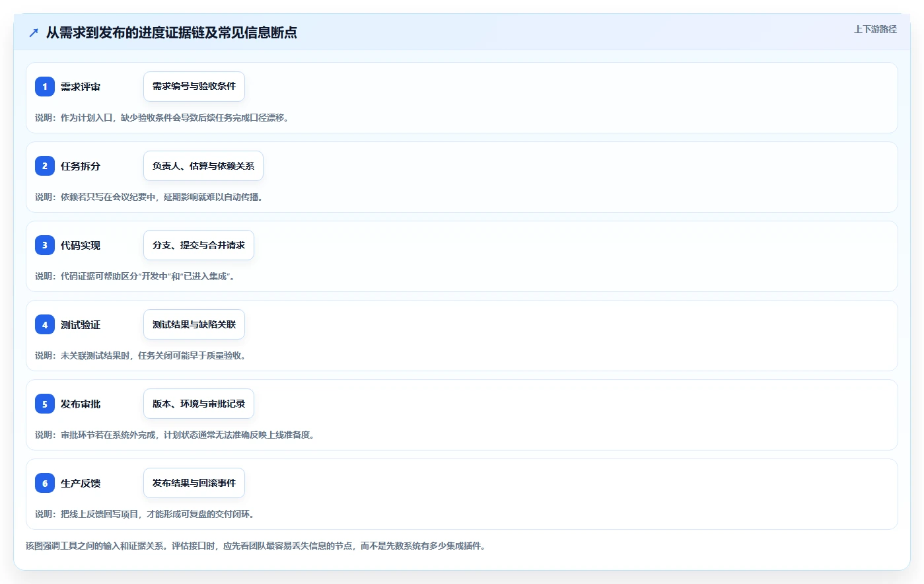Click the note about 把线上反馈回写项目
924x584 pixels.
click(146, 514)
